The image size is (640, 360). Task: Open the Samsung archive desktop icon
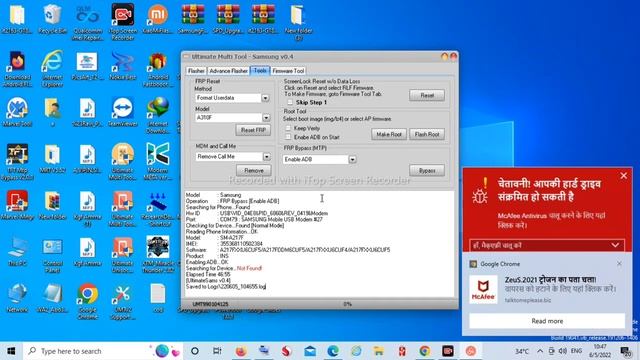193,19
